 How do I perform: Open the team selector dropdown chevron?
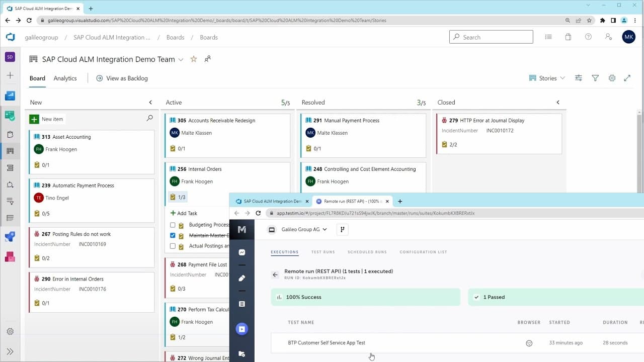(181, 59)
